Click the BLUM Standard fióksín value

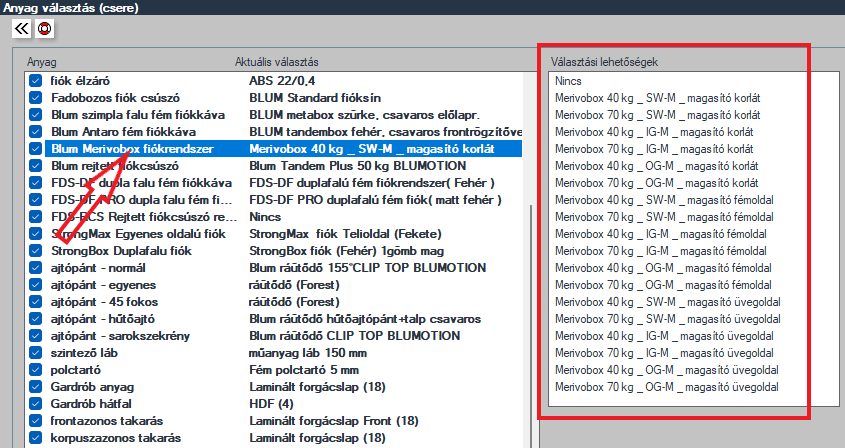click(x=315, y=98)
